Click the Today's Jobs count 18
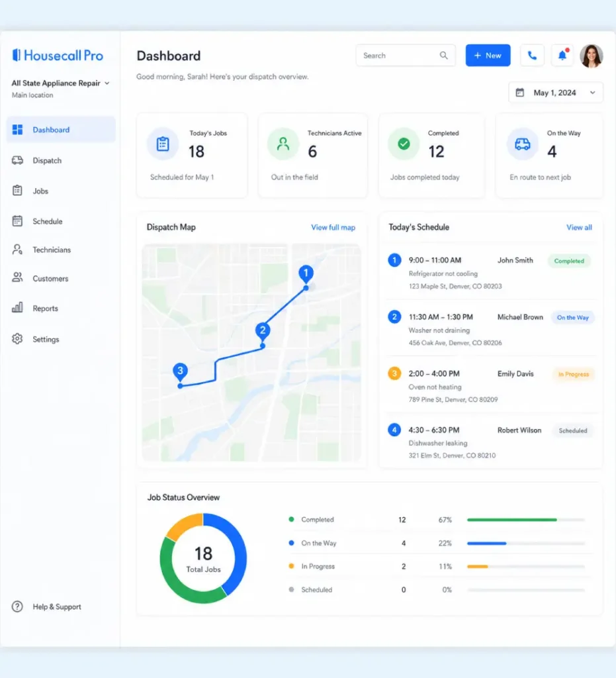This screenshot has width=616, height=678. [x=197, y=152]
